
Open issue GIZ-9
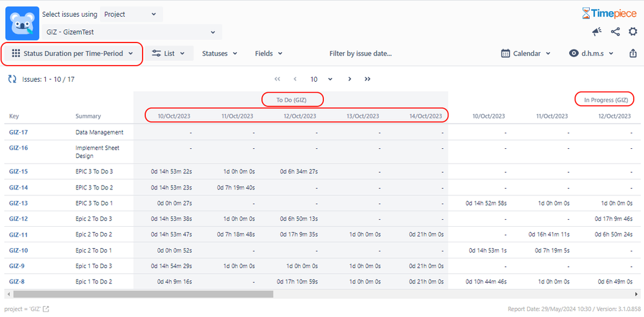pos(17,265)
